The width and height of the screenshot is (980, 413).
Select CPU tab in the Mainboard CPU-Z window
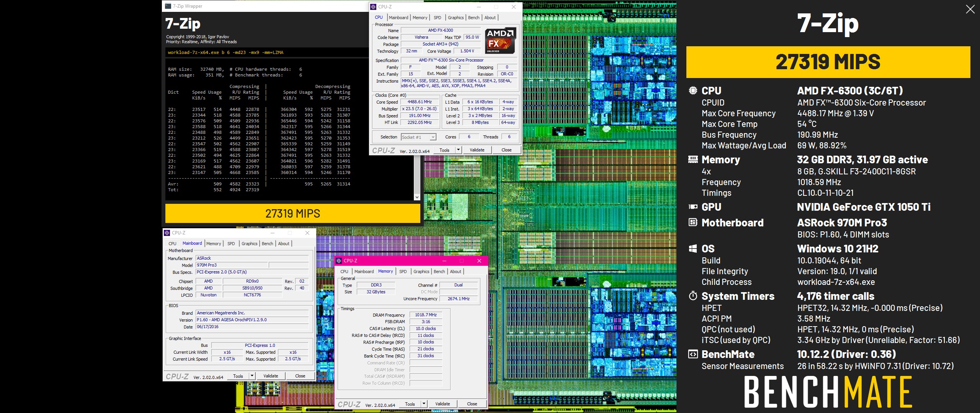(173, 244)
